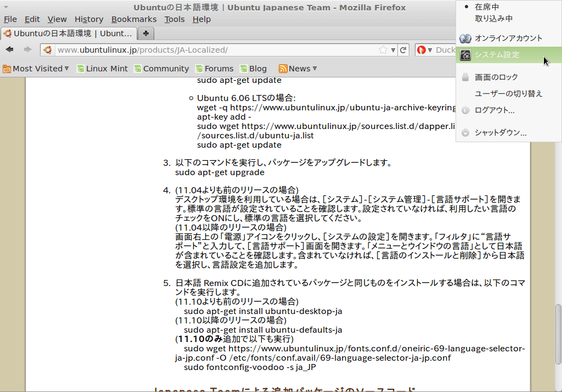Bookmark this page with the star icon

point(383,50)
